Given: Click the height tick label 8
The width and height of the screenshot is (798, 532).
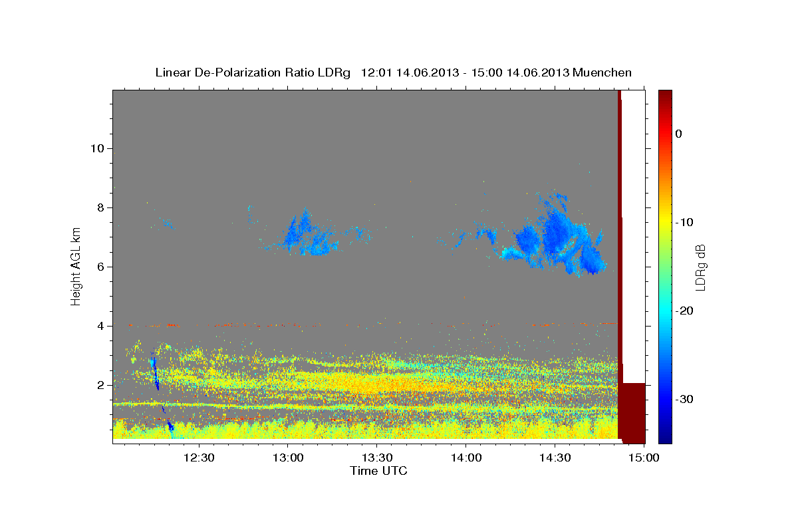Looking at the screenshot, I should click(x=100, y=207).
